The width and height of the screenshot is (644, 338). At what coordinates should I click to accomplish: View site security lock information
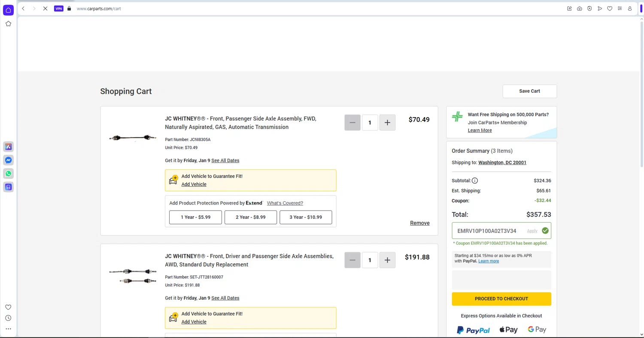[x=69, y=9]
